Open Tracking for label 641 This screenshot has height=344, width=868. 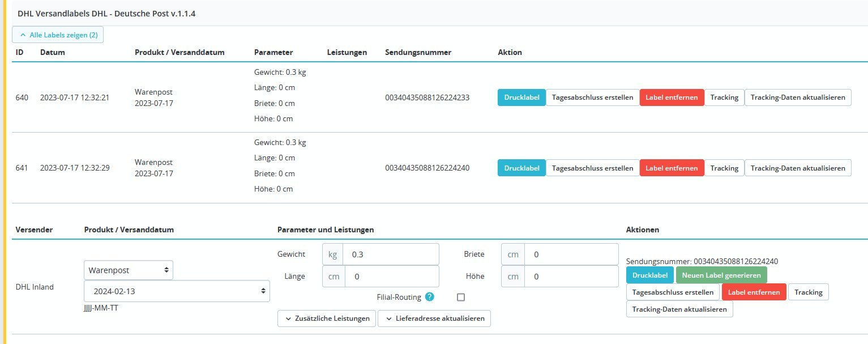724,168
